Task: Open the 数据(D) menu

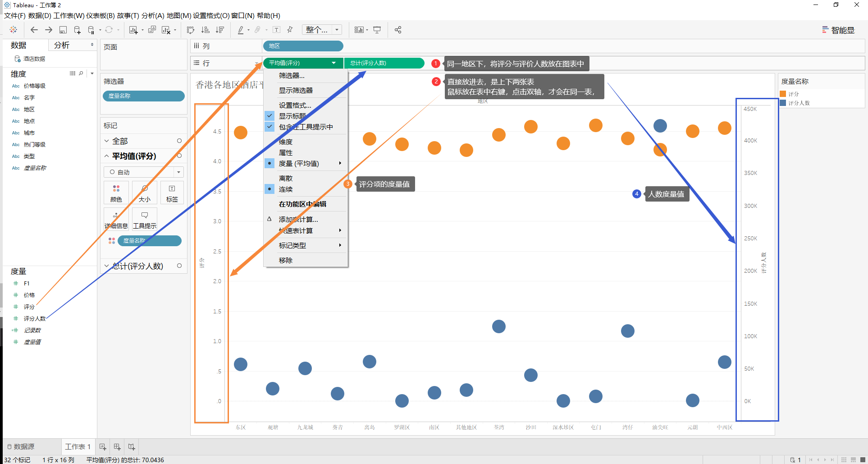Action: (x=40, y=16)
